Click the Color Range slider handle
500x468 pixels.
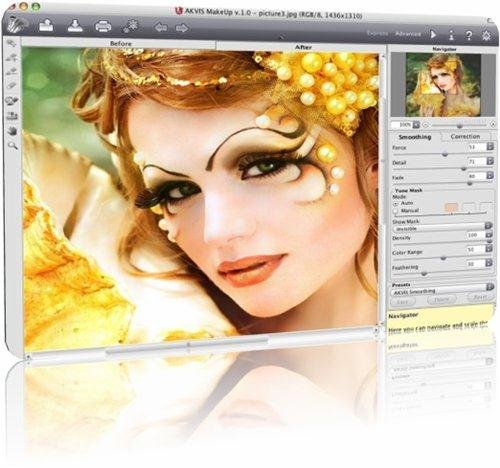pyautogui.click(x=443, y=258)
